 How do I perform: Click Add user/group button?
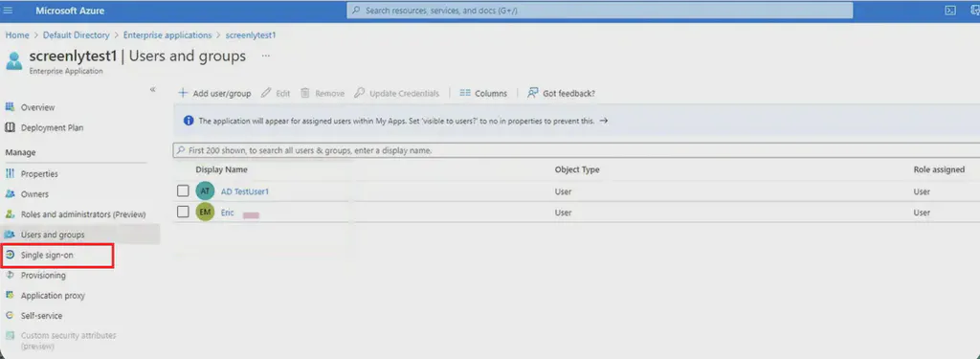(215, 93)
